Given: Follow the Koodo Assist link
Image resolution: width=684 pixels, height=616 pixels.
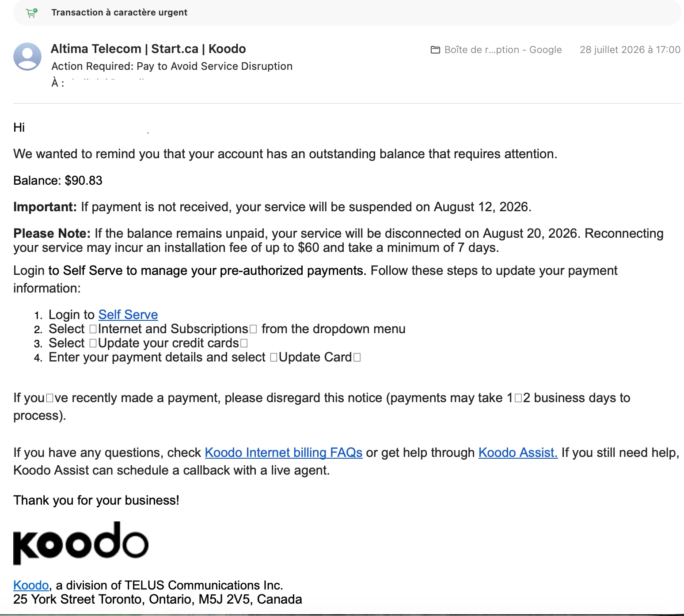Looking at the screenshot, I should point(518,452).
